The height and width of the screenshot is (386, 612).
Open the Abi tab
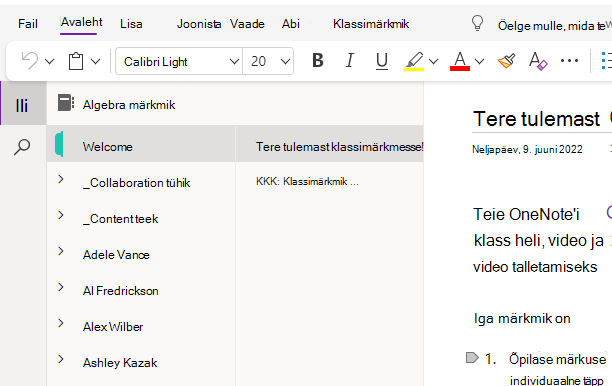(x=291, y=24)
